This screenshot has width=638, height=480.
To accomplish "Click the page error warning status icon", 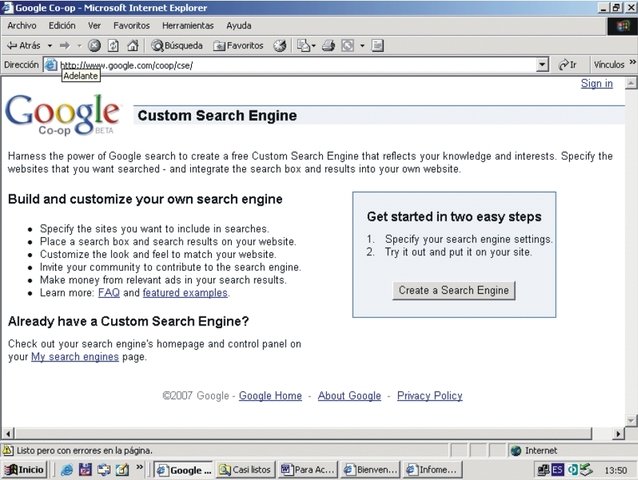I will point(8,450).
